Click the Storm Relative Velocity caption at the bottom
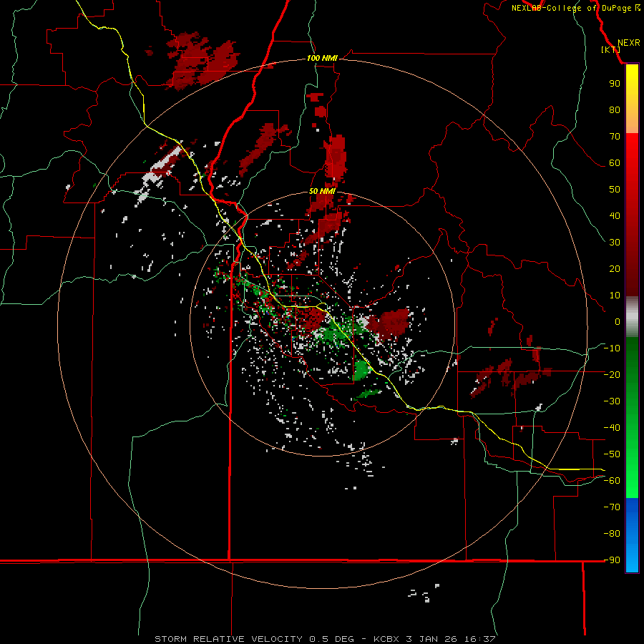This screenshot has height=644, width=644. point(325,639)
